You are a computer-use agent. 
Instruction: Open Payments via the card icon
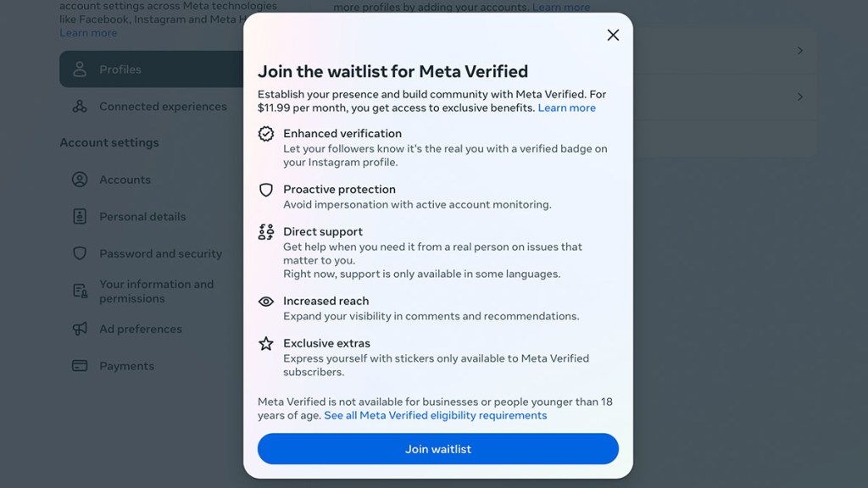click(80, 365)
